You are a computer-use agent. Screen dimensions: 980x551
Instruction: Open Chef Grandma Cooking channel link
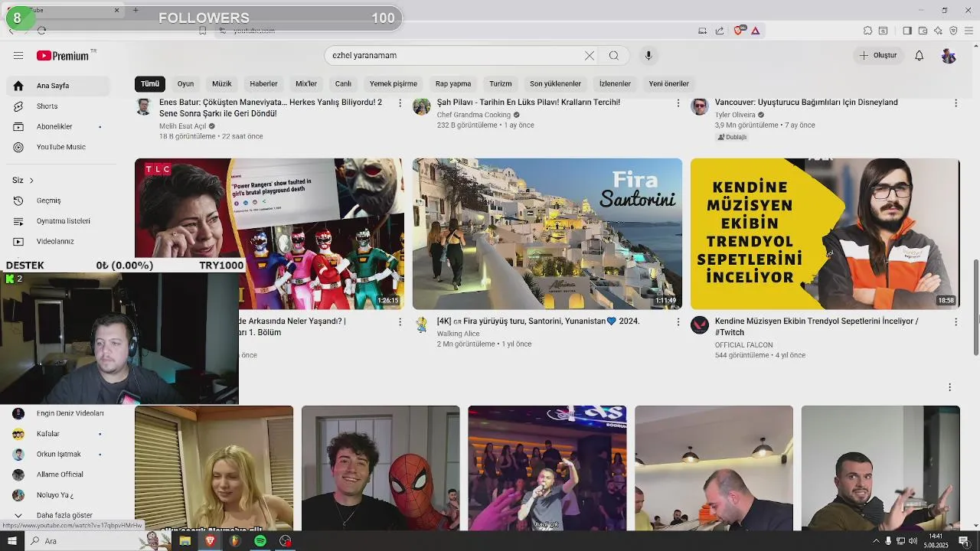coord(474,115)
